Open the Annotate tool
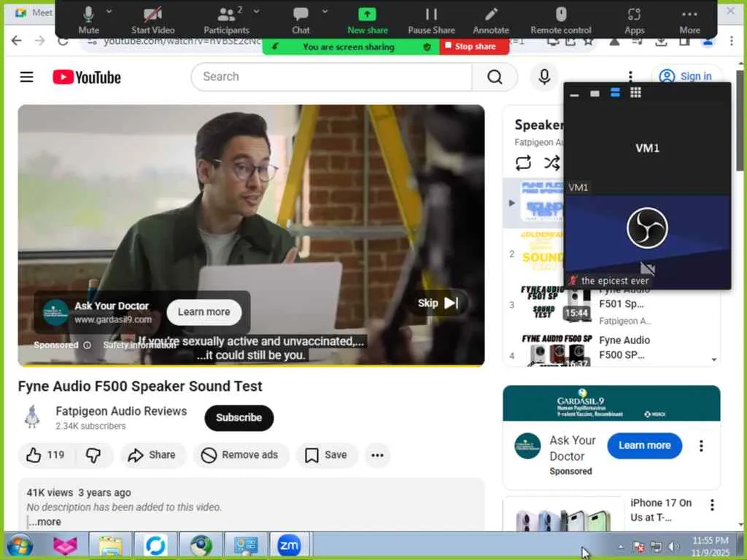This screenshot has width=747, height=560. click(x=491, y=20)
